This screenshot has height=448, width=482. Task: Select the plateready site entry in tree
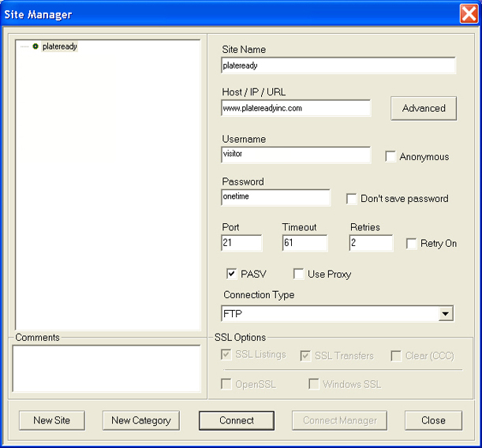tap(60, 47)
